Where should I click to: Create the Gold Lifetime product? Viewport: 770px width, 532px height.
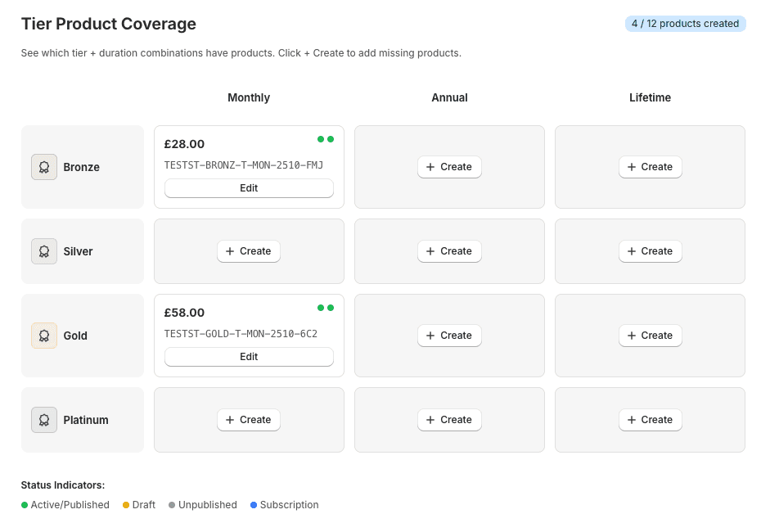point(651,336)
